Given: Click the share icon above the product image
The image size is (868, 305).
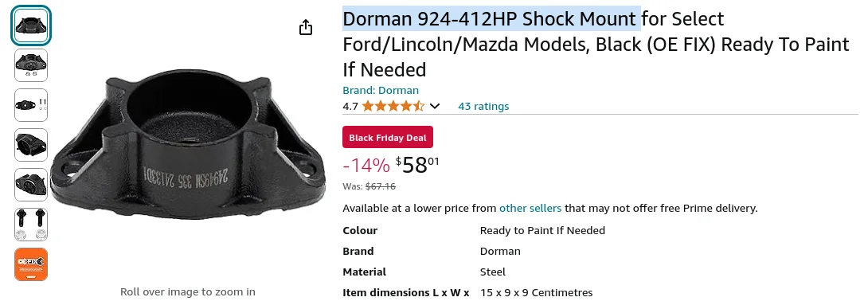Looking at the screenshot, I should pos(306,27).
